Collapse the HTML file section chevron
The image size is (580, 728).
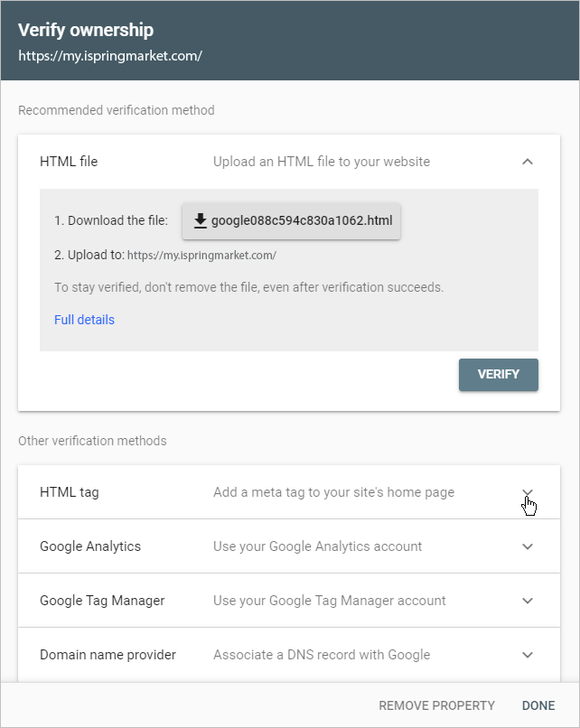tap(527, 162)
